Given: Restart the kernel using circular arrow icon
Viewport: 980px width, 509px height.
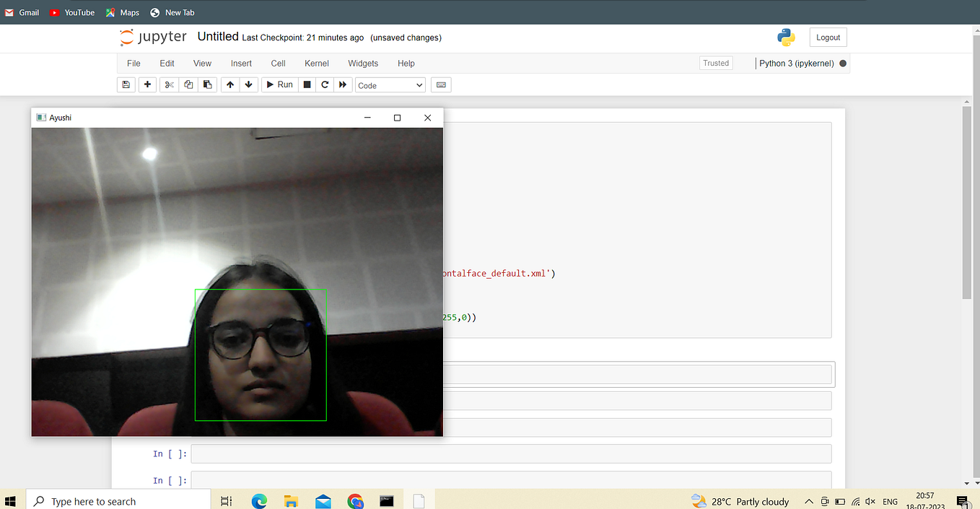Looking at the screenshot, I should (x=325, y=84).
